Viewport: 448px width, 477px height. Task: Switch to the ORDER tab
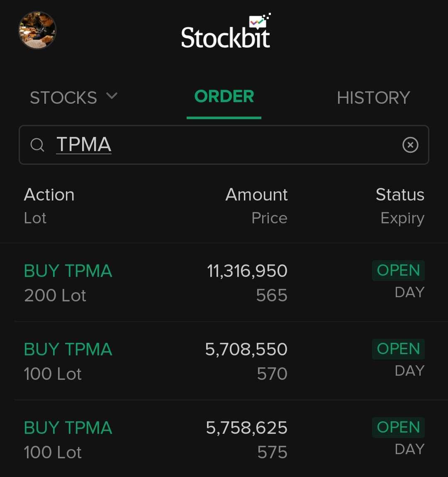pos(224,97)
